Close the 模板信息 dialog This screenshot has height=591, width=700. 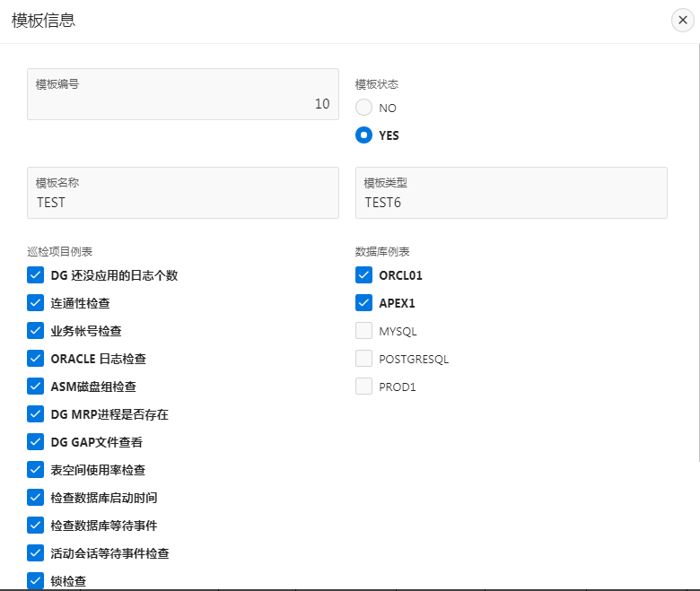pyautogui.click(x=683, y=21)
